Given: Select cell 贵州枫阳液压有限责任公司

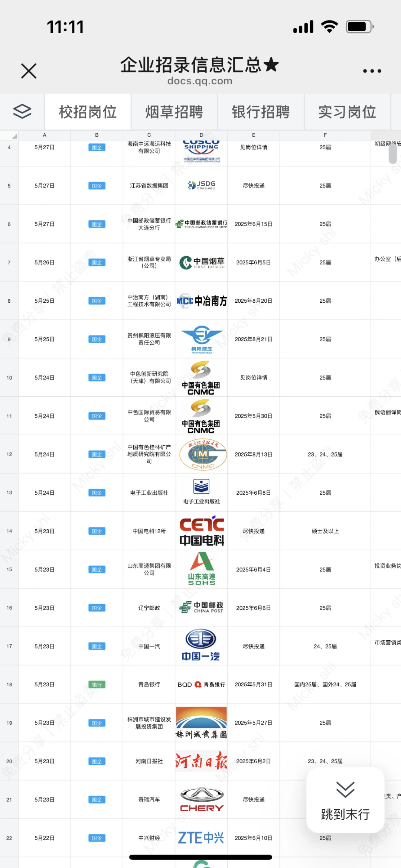Looking at the screenshot, I should 149,339.
